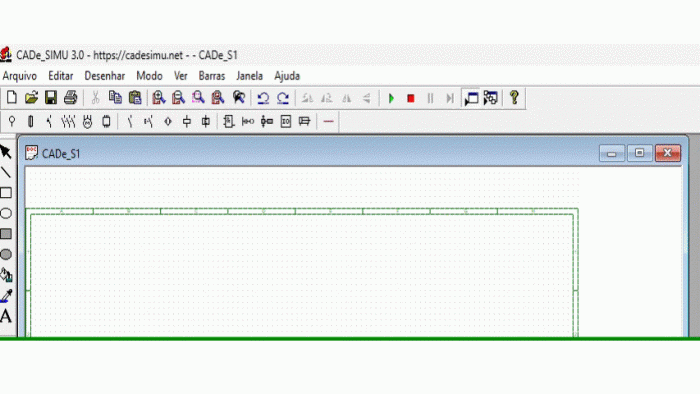Screen dimensions: 700x394
Task: Click the window view toggle icon after step button
Action: point(471,98)
